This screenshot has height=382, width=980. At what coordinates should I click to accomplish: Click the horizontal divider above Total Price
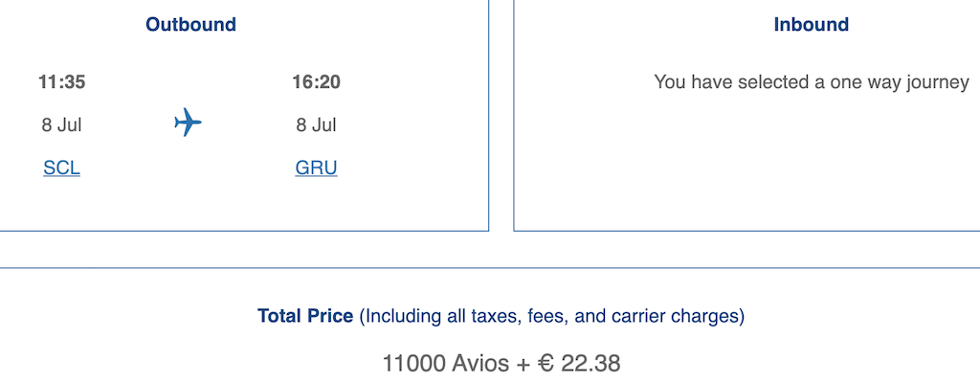tap(490, 268)
